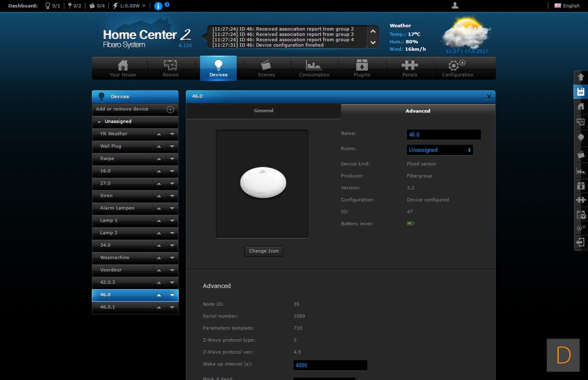Image resolution: width=588 pixels, height=380 pixels.
Task: Select device 16.0 in the list
Action: pos(105,171)
